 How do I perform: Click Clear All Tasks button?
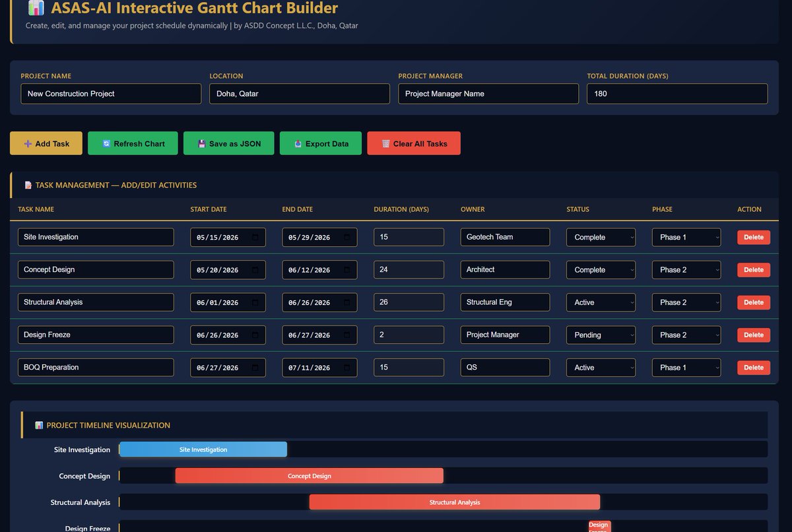point(414,143)
